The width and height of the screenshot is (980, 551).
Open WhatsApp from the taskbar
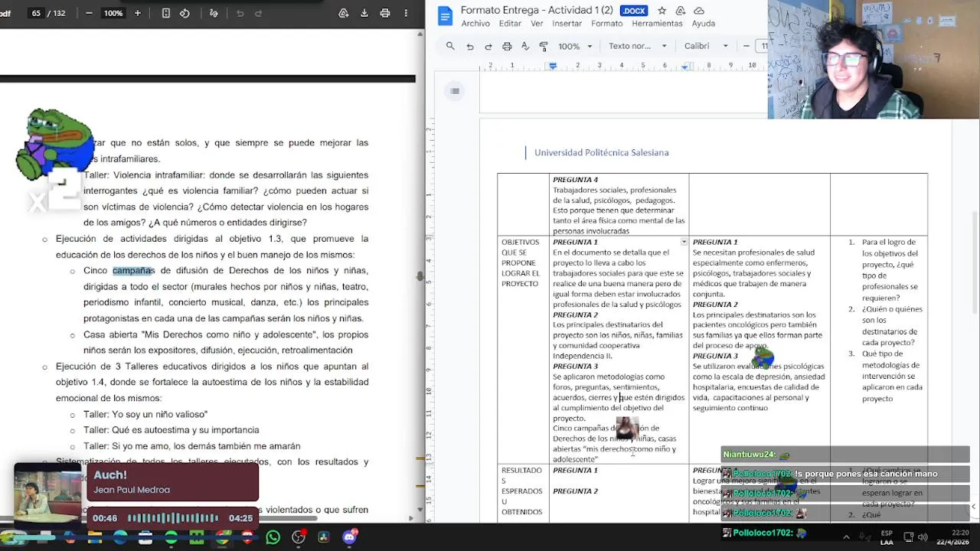point(273,538)
